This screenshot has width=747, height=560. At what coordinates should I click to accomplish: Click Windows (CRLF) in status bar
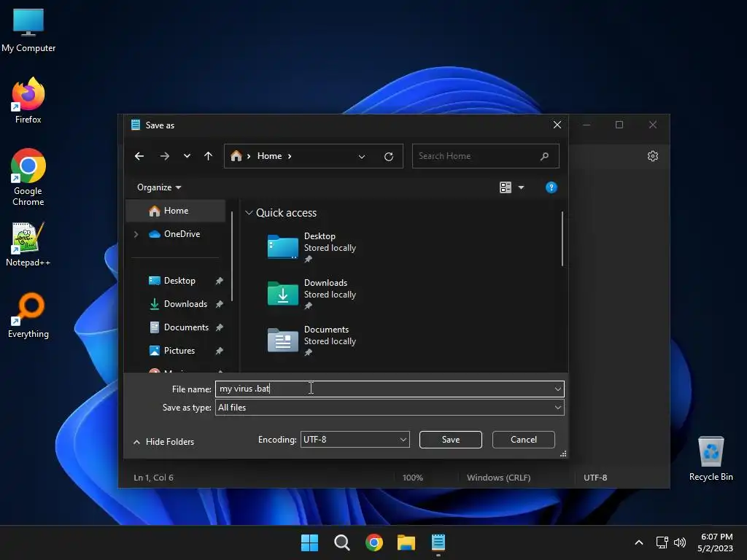pos(499,478)
